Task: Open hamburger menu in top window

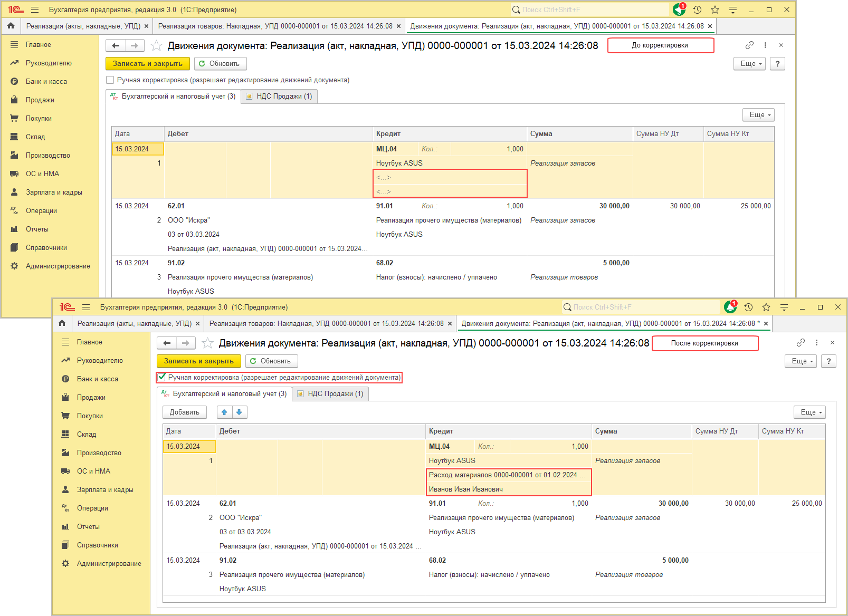Action: [x=35, y=9]
